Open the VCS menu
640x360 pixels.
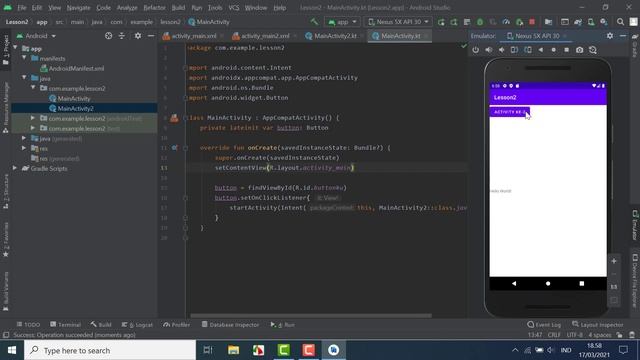tap(234, 8)
